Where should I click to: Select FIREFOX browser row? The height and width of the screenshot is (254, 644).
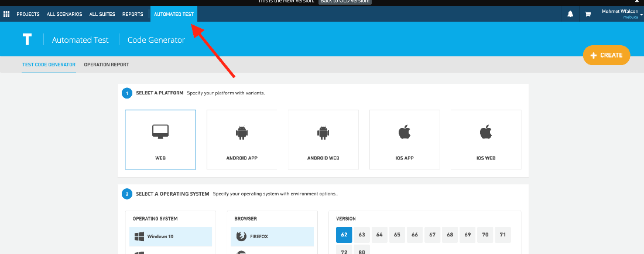(x=272, y=236)
